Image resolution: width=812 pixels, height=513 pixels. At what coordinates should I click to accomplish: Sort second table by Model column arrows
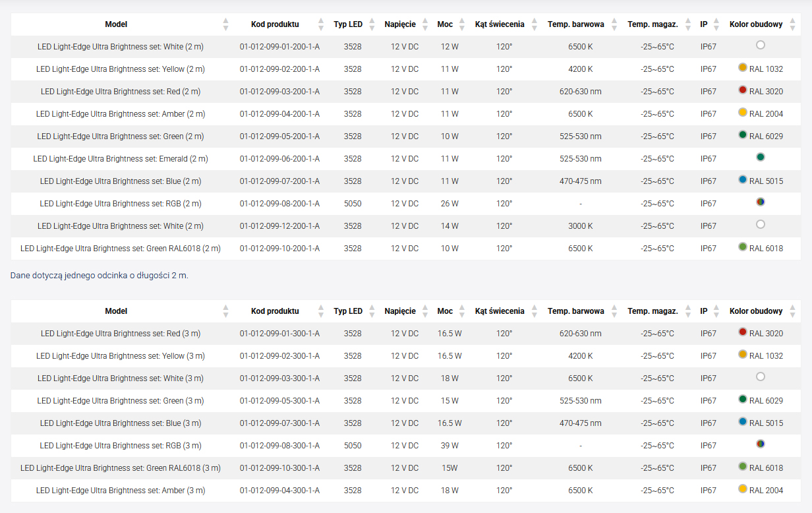226,311
